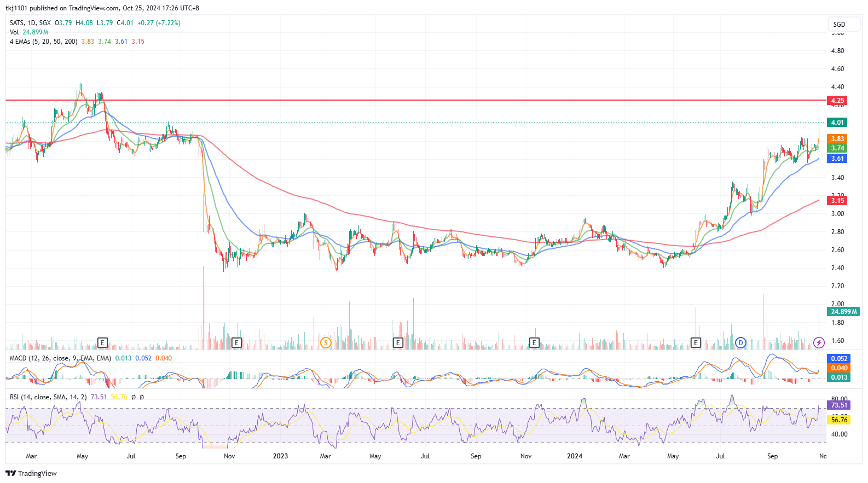Select the RSI (14, close, SMA, 14, 2) legend
Screen dimensions: 868x483
click(x=48, y=397)
